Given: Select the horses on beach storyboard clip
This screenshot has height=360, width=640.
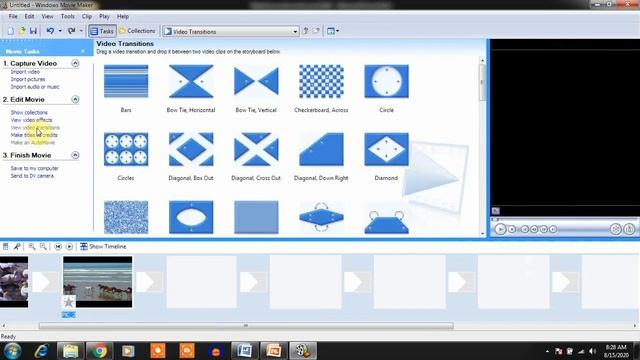Looking at the screenshot, I should (x=98, y=282).
